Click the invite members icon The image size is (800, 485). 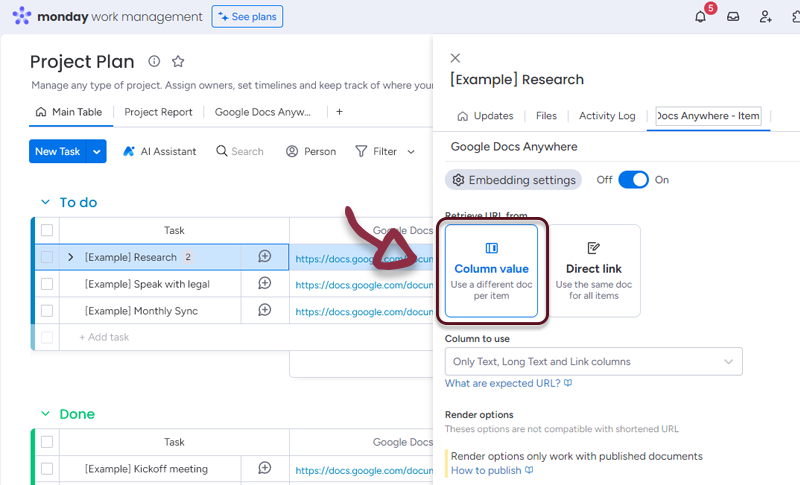coord(765,17)
